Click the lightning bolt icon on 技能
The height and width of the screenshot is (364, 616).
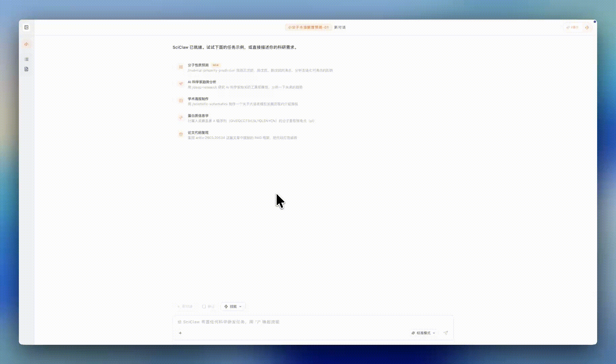tap(226, 306)
